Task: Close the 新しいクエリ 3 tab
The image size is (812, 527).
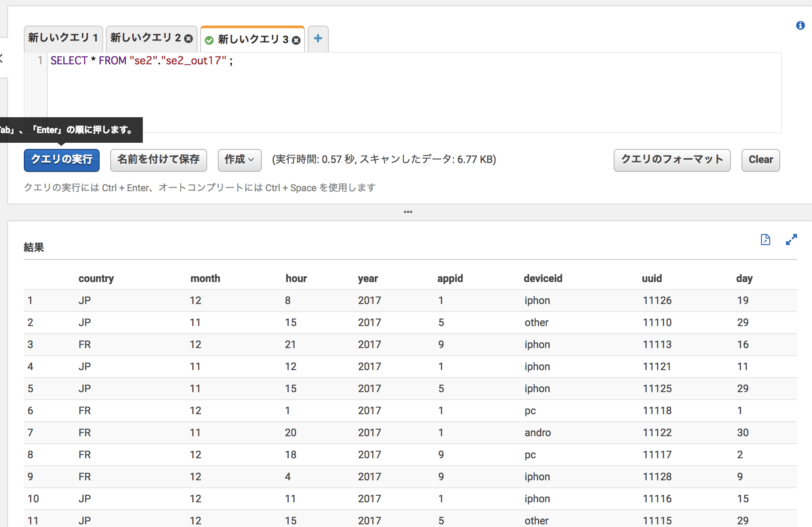Action: coord(296,41)
